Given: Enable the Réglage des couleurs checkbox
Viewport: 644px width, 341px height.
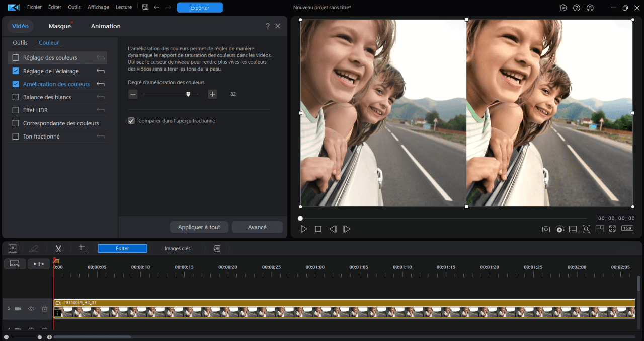Looking at the screenshot, I should 16,58.
